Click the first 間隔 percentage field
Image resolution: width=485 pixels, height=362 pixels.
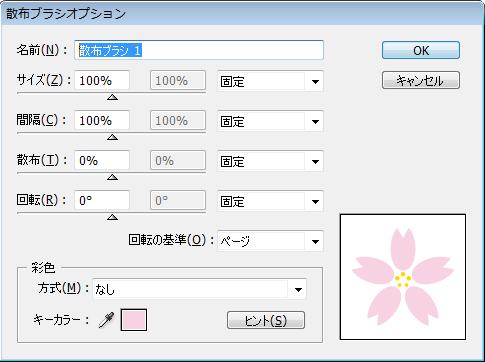pos(102,120)
